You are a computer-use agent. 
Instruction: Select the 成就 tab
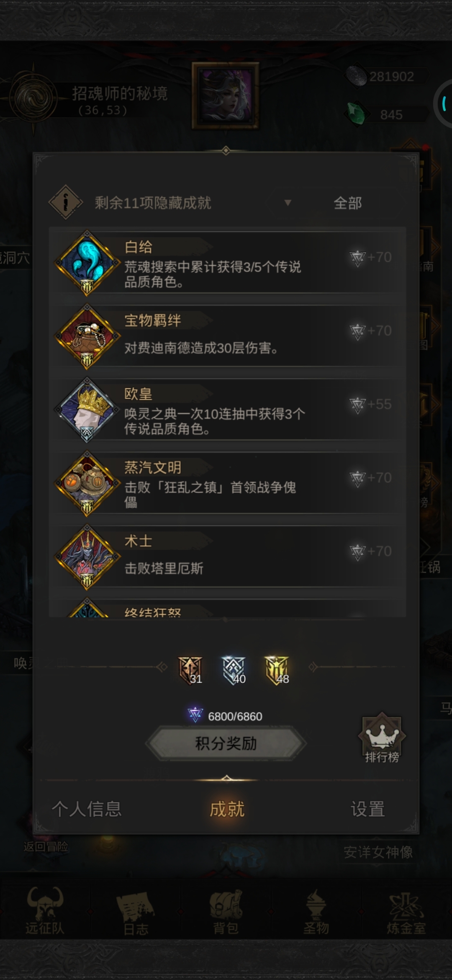226,809
